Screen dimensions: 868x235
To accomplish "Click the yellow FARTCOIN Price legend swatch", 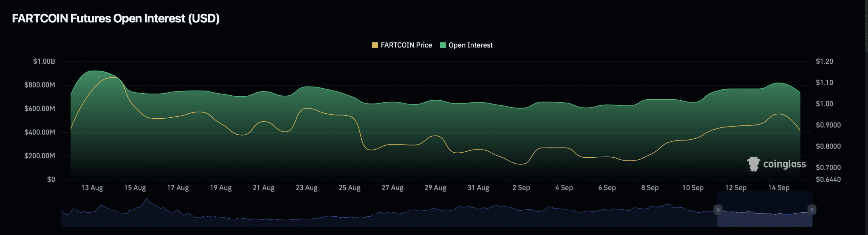I will 375,45.
